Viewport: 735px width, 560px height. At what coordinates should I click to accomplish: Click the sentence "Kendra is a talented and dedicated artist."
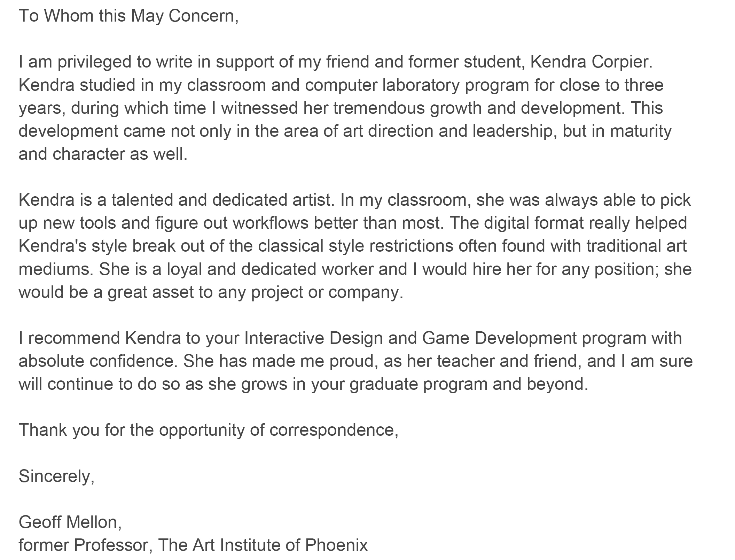tap(177, 200)
